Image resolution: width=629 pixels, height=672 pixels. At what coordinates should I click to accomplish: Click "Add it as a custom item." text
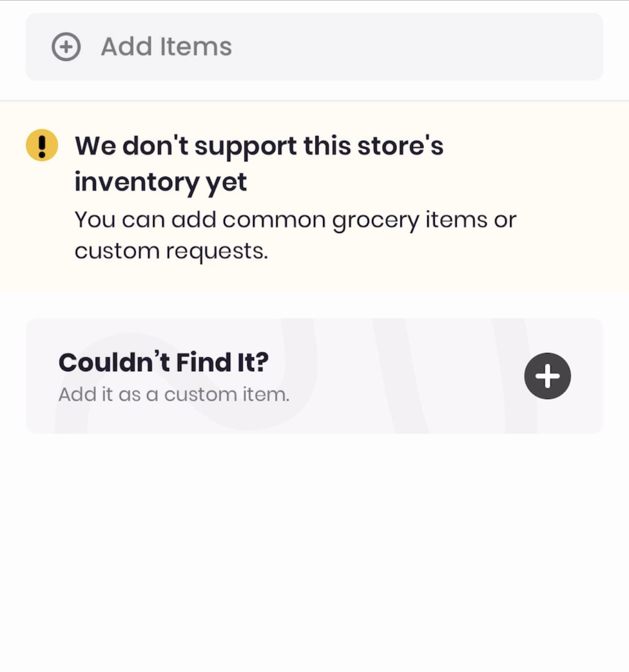pos(174,394)
